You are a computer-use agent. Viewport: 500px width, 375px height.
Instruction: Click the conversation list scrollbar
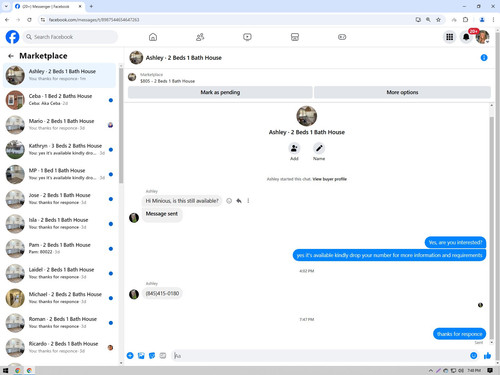[121, 125]
